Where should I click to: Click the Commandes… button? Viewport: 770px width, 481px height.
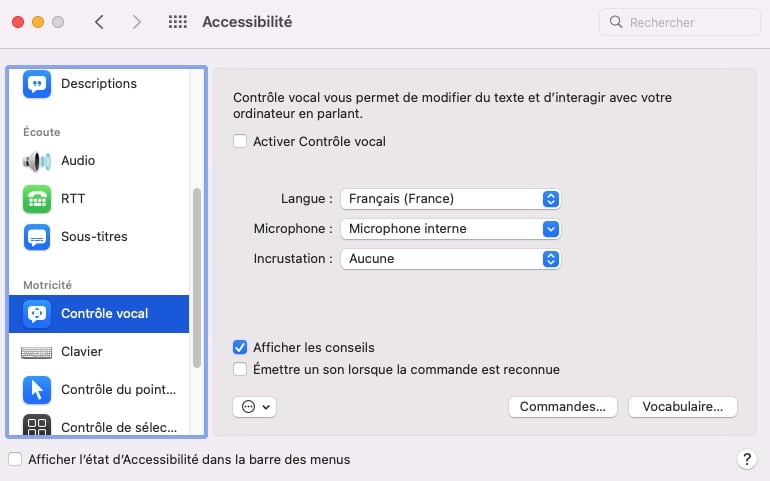click(563, 407)
